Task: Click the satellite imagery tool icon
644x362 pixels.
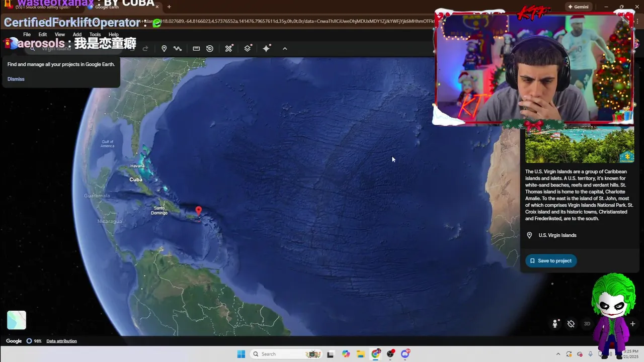Action: click(229, 48)
